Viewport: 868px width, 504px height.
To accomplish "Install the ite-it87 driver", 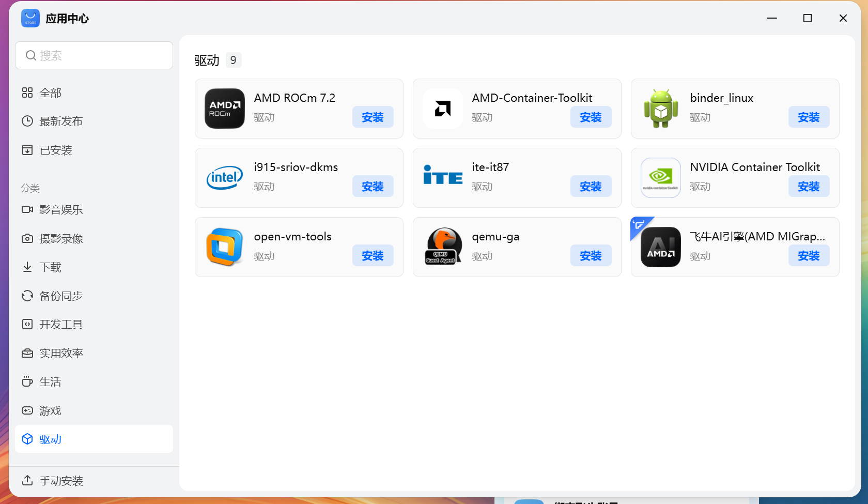I will click(591, 186).
